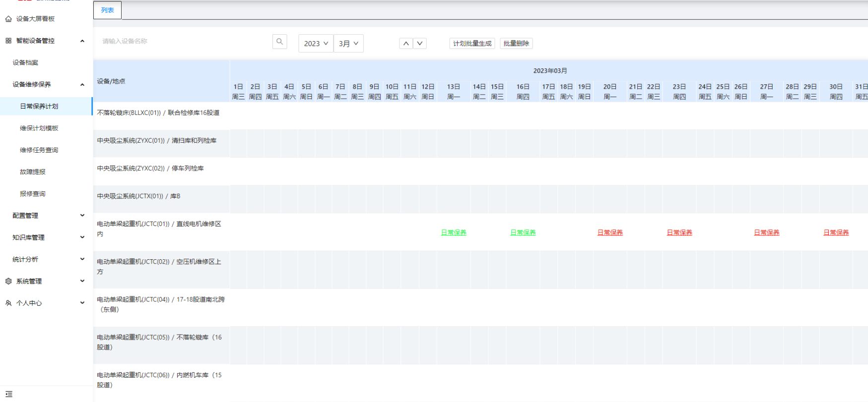The image size is (868, 402).
Task: Click the grid icon beside 智能设备管控
Action: (8, 41)
